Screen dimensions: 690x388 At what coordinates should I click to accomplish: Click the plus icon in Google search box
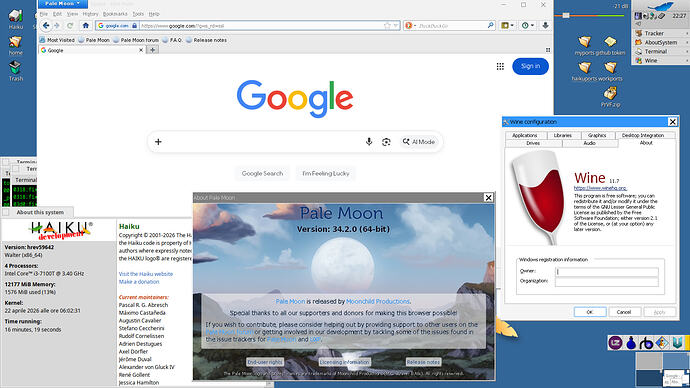(x=158, y=142)
